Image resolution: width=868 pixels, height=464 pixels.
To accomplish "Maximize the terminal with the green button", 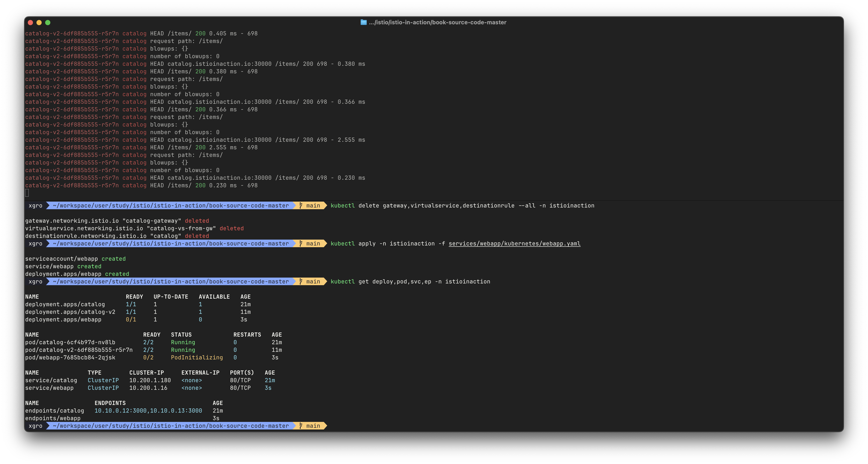I will pos(48,23).
